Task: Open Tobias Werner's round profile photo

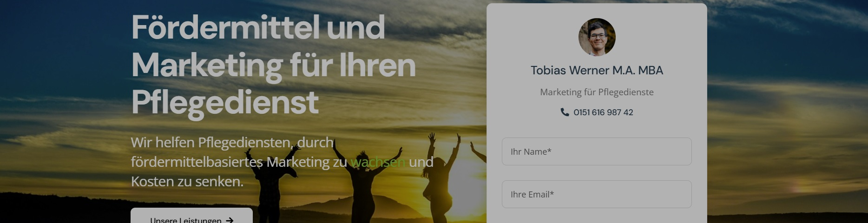Action: click(x=597, y=37)
